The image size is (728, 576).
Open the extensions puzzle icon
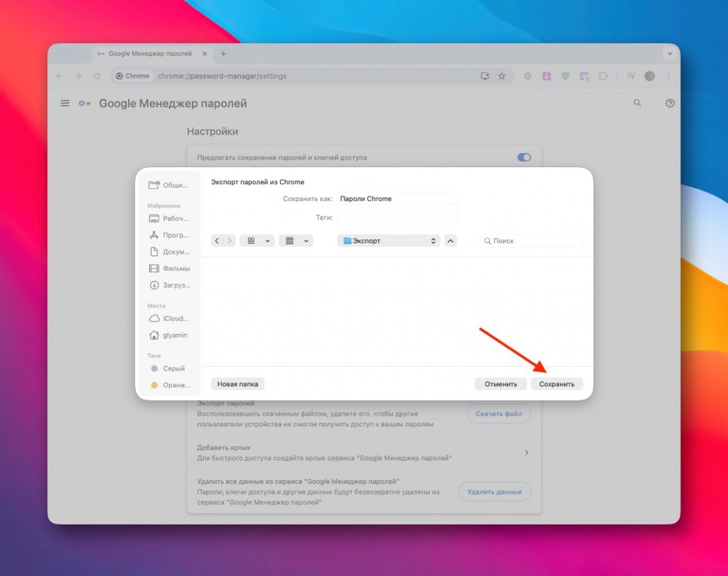coord(603,76)
